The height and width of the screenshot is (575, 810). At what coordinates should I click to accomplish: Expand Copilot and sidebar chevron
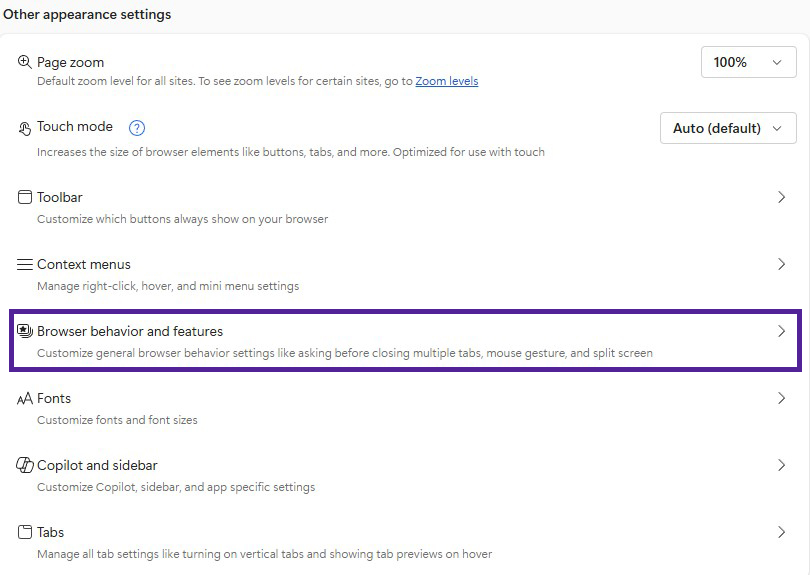782,465
